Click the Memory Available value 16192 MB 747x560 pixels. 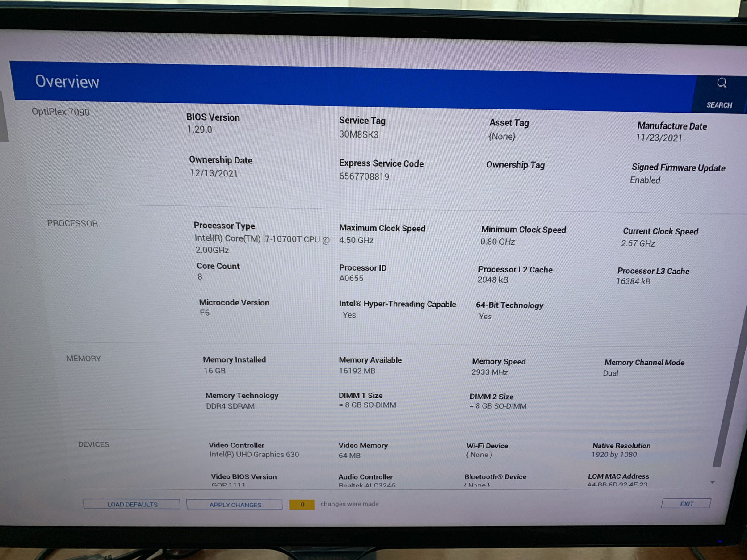pos(357,371)
